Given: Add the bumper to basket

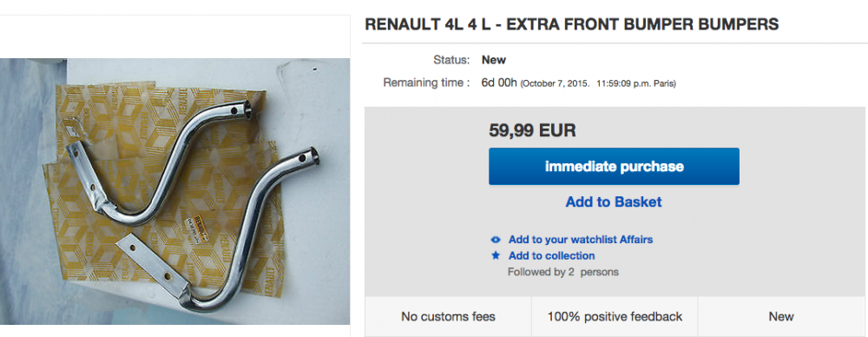Looking at the screenshot, I should point(614,202).
